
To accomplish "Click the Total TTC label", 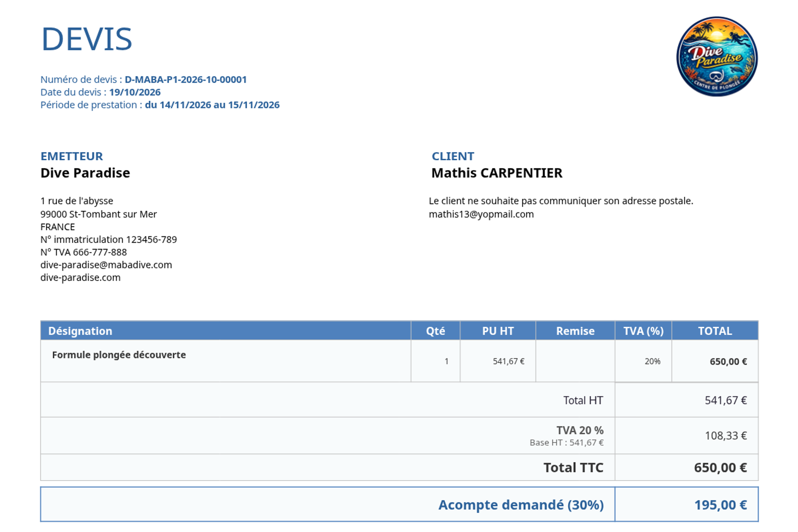I will tap(573, 467).
